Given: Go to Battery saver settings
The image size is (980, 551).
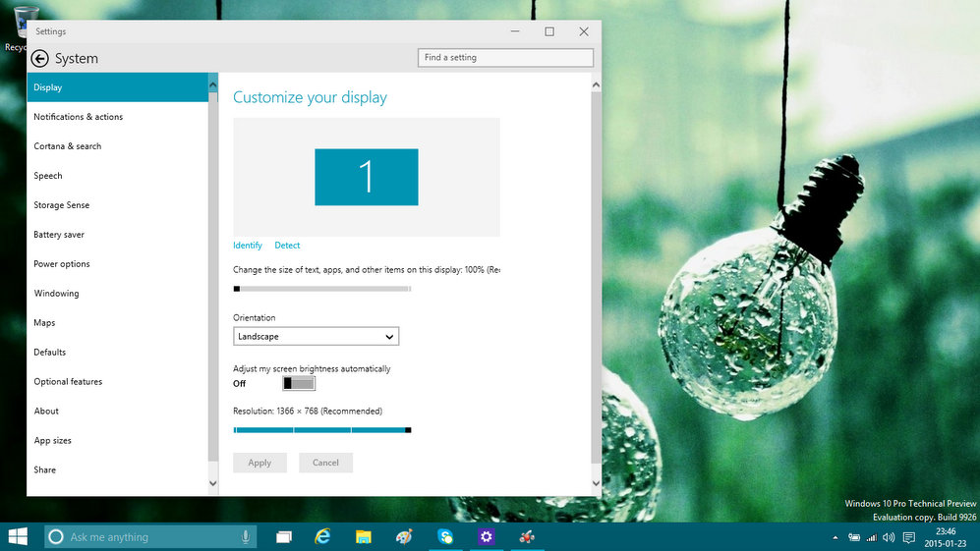Looking at the screenshot, I should click(x=59, y=235).
